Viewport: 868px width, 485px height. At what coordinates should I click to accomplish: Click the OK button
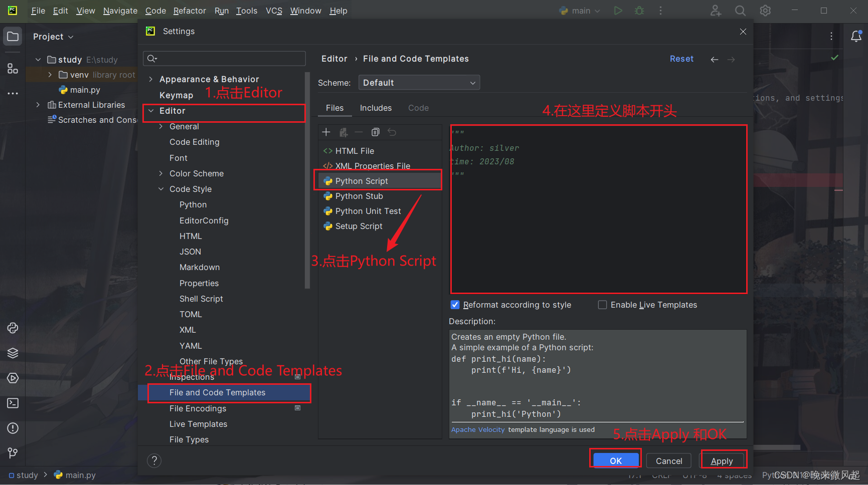616,460
